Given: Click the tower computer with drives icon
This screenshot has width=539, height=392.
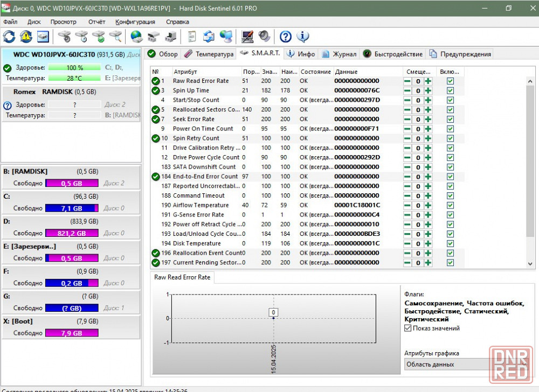Looking at the screenshot, I should pyautogui.click(x=170, y=37).
